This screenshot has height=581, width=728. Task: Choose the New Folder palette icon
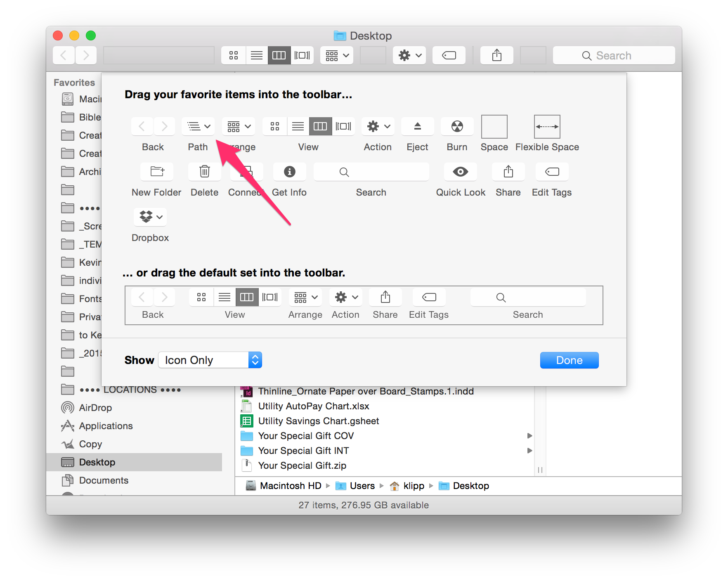pos(157,172)
